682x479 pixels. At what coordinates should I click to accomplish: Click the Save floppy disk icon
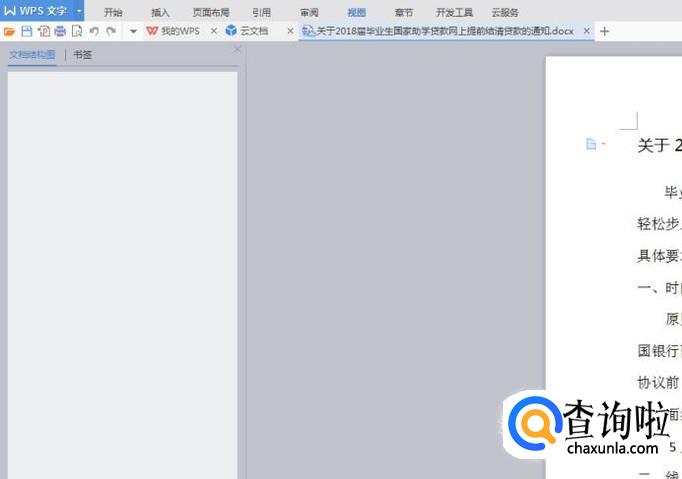point(27,31)
